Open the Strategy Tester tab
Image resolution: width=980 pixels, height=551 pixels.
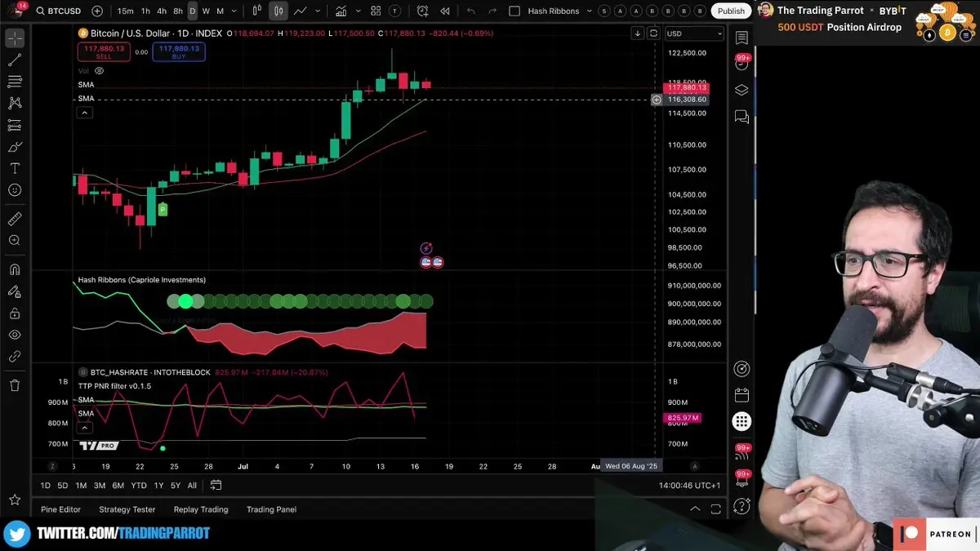[x=127, y=509]
